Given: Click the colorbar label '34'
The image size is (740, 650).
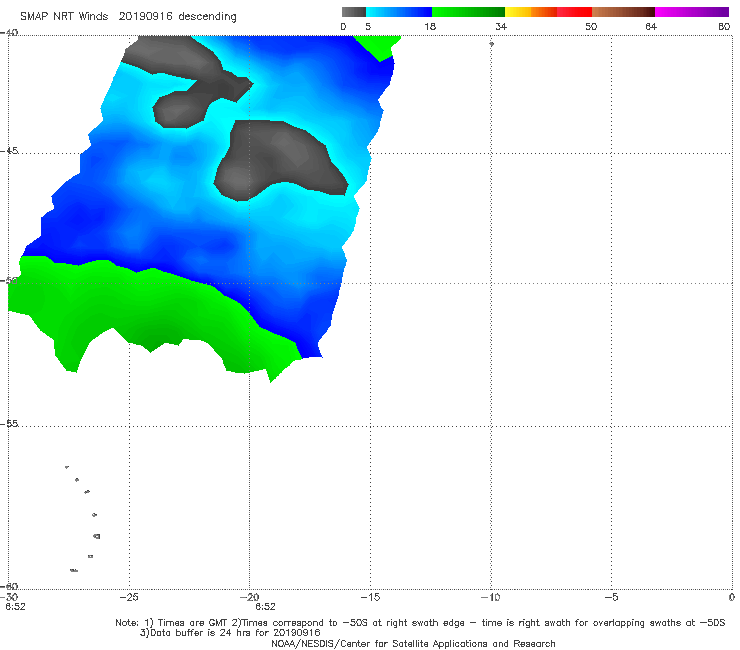Looking at the screenshot, I should click(x=501, y=26).
